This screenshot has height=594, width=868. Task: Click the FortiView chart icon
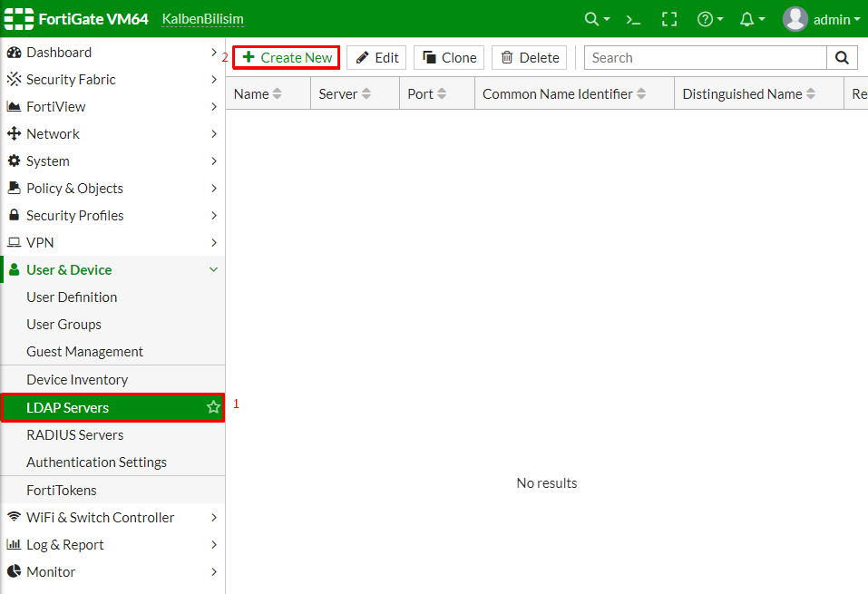[14, 106]
